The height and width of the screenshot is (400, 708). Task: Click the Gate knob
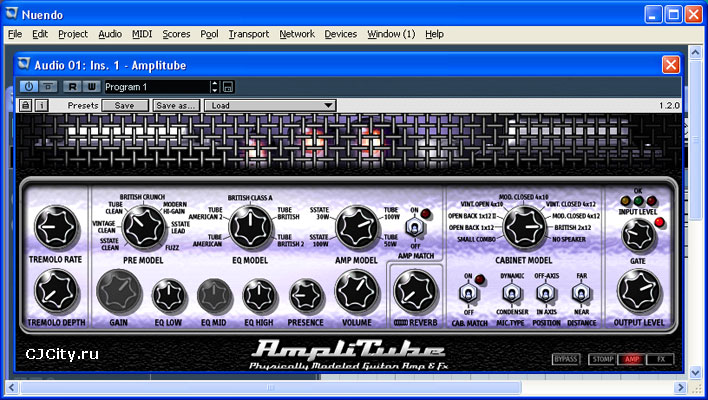pos(638,236)
